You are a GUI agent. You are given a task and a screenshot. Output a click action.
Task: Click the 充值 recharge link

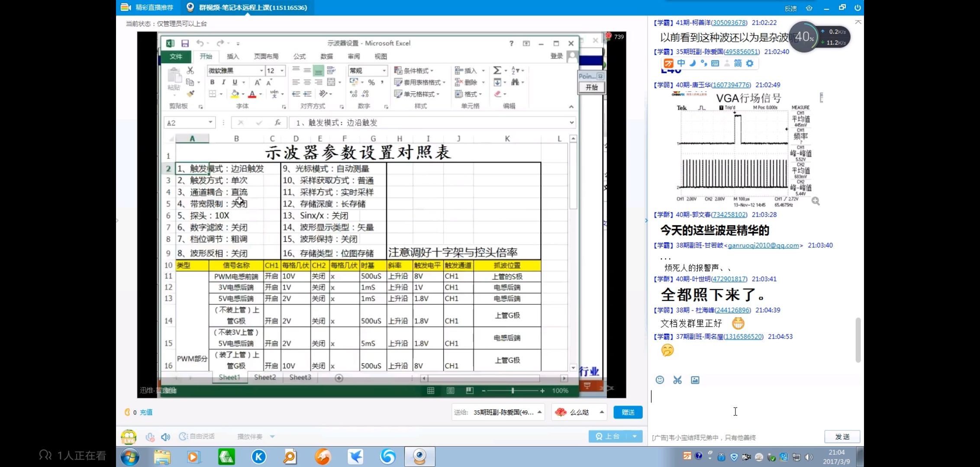146,412
